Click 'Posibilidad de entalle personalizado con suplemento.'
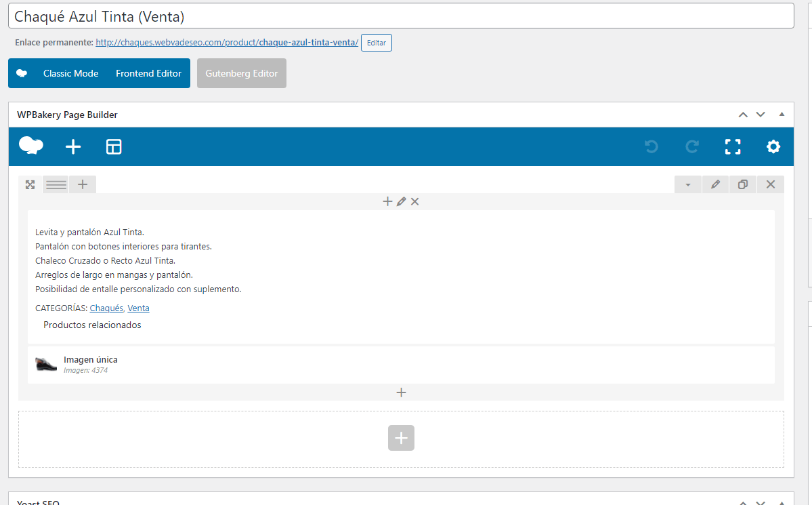 point(138,289)
